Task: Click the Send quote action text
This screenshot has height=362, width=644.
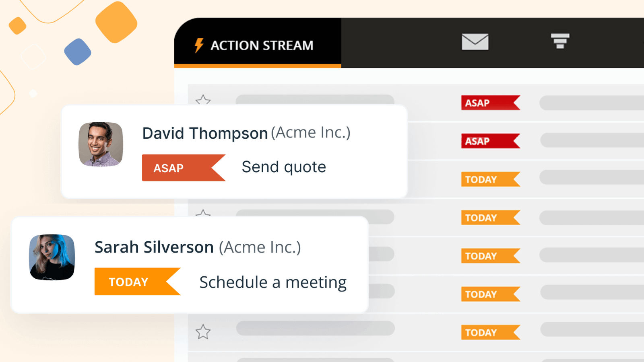Action: (283, 167)
